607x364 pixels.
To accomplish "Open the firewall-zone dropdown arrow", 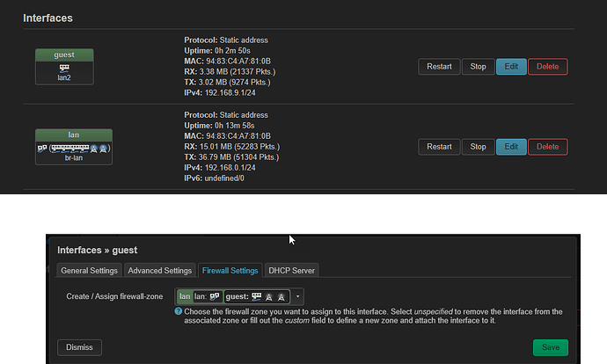I will tap(297, 296).
